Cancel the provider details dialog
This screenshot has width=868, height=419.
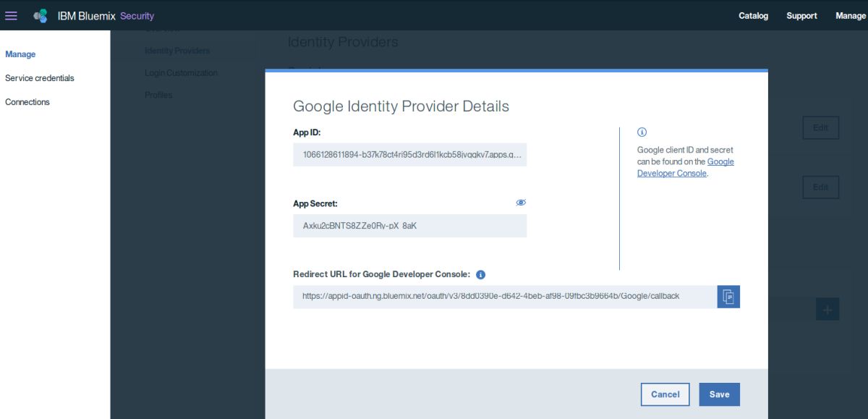coord(665,394)
